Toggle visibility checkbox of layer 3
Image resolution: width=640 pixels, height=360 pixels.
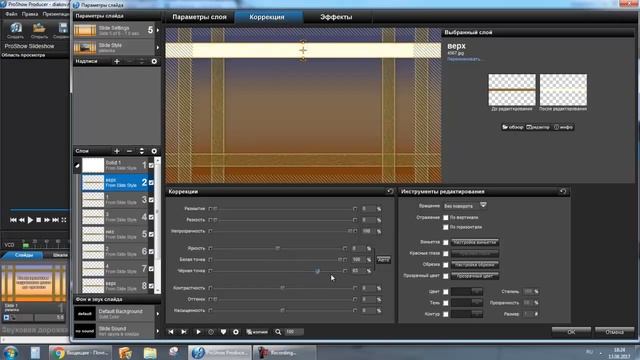151,200
